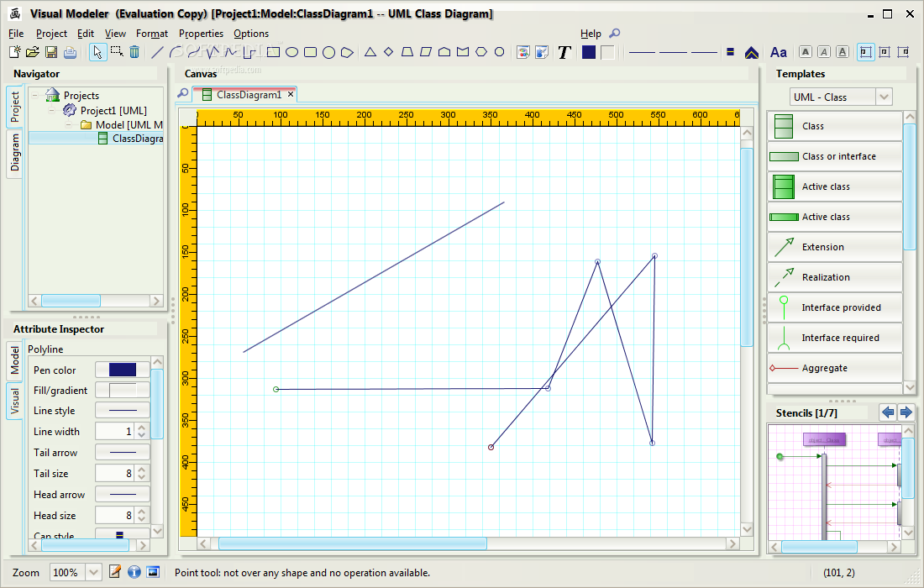Select the diamond shape tool
This screenshot has width=924, height=588.
pos(388,52)
